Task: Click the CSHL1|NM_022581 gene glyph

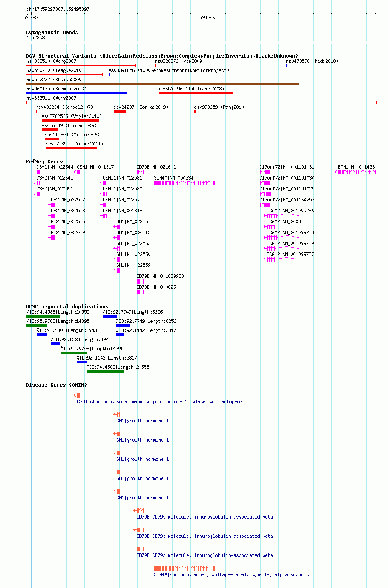Action: [x=103, y=183]
